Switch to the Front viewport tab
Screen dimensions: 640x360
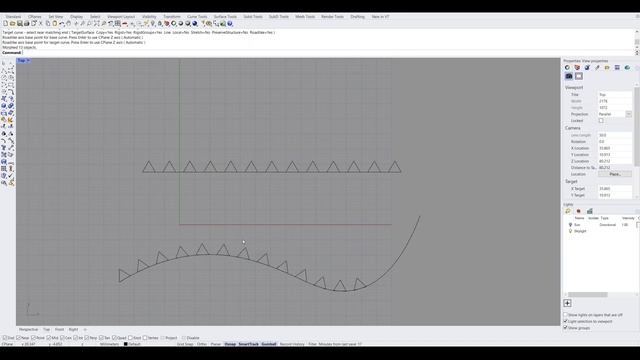click(60, 329)
